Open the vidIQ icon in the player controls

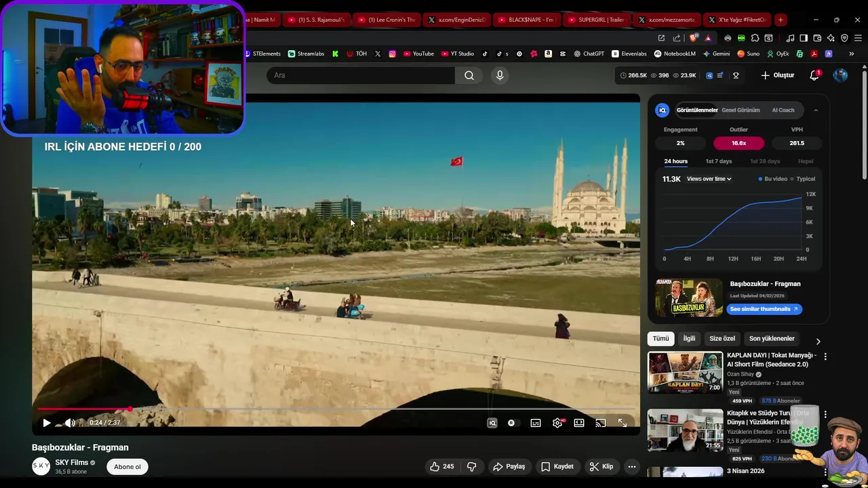click(x=492, y=423)
